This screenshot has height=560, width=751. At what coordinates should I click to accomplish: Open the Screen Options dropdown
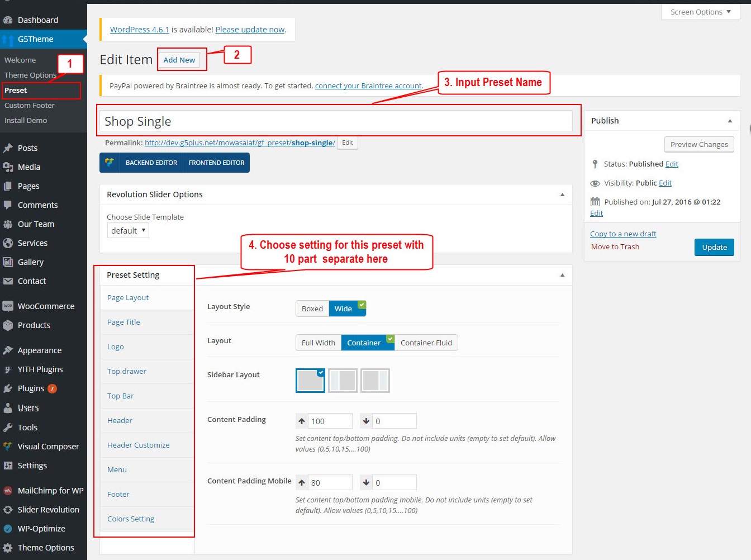[x=701, y=12]
